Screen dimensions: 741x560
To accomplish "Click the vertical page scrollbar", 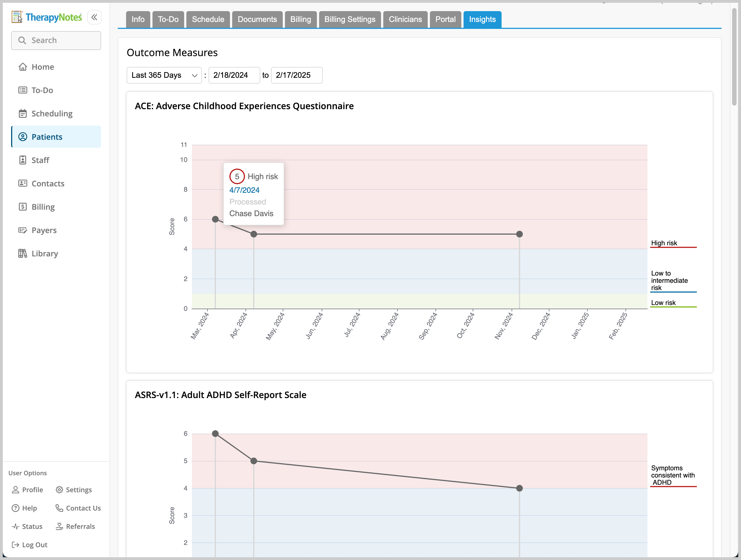I will point(734,57).
